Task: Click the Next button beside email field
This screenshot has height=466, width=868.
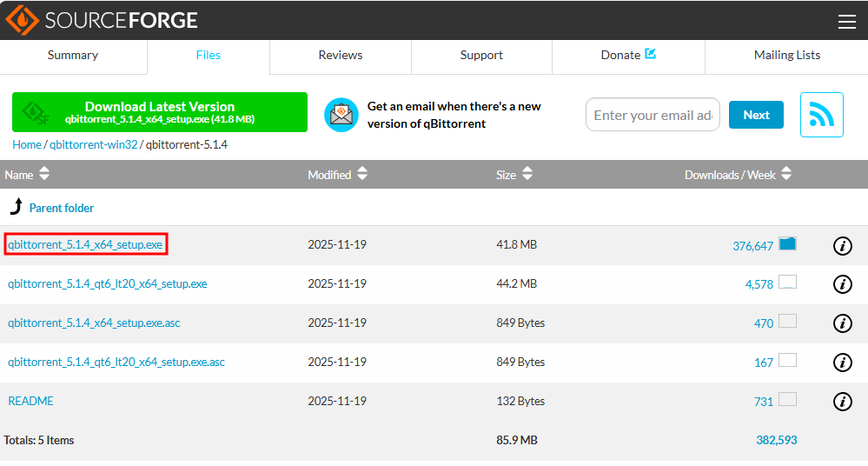Action: [x=756, y=115]
